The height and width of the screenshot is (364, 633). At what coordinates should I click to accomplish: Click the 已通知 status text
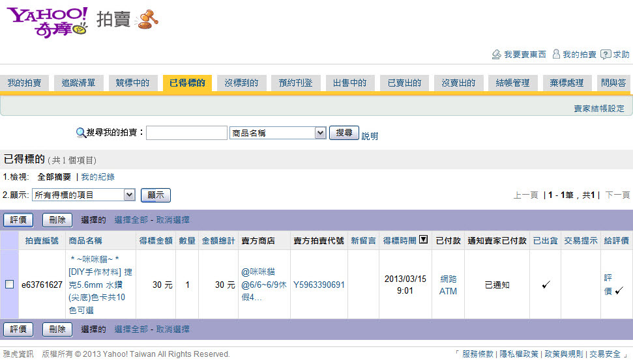[497, 285]
